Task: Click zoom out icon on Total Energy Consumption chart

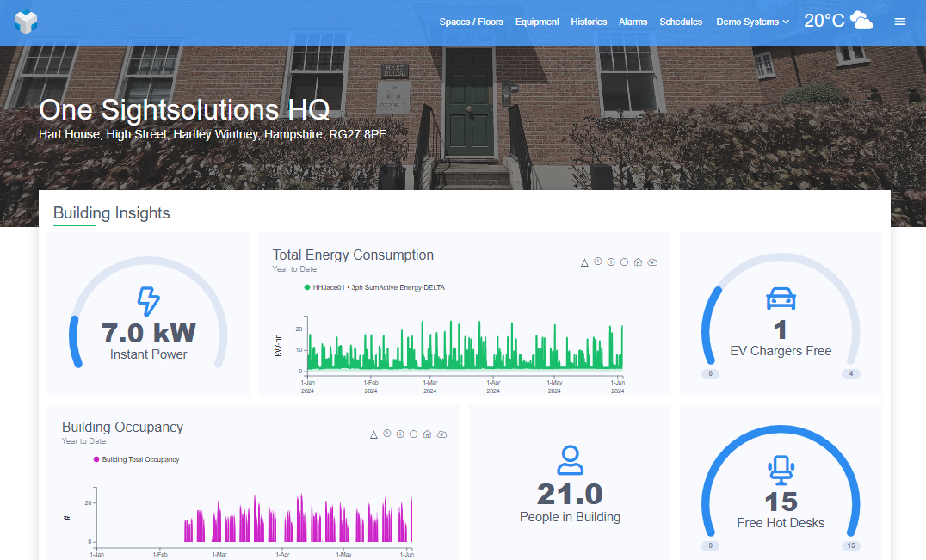Action: coord(625,262)
